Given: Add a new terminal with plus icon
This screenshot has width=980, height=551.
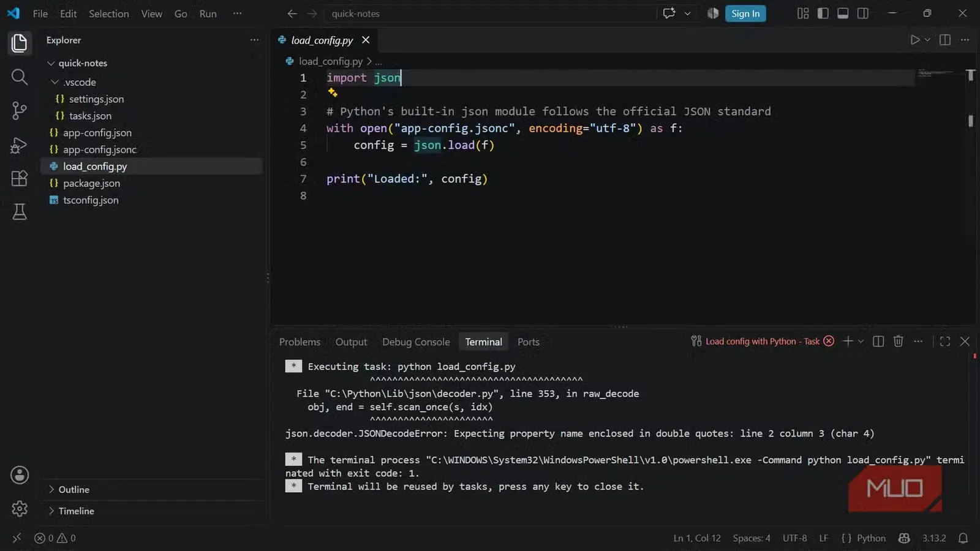Looking at the screenshot, I should tap(848, 341).
